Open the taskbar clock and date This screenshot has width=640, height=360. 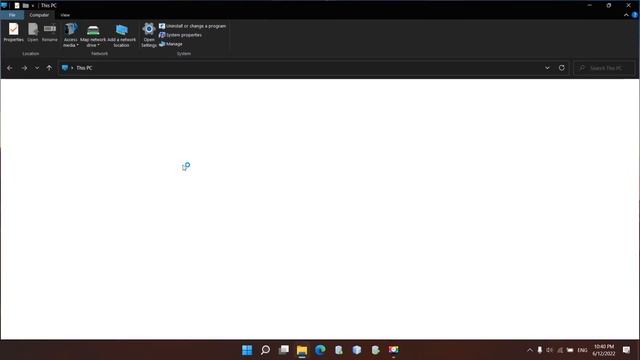click(x=604, y=350)
